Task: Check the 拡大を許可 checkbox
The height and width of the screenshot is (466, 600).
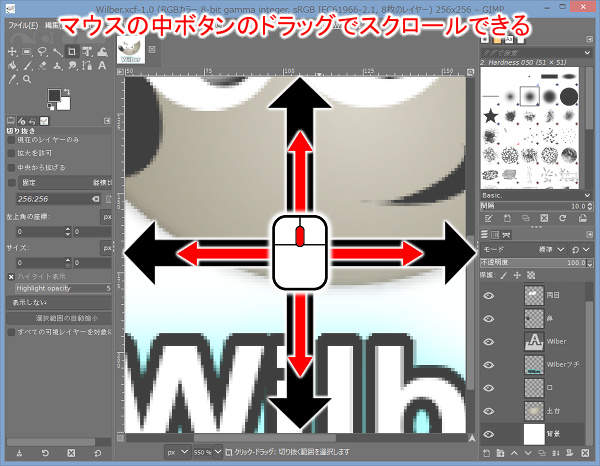Action: point(11,153)
